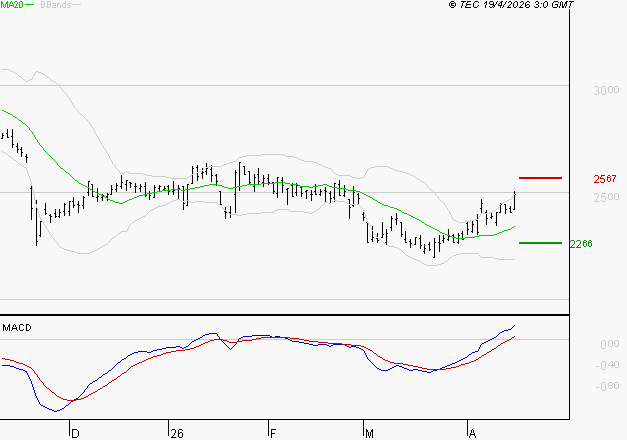Image resolution: width=627 pixels, height=440 pixels.
Task: Click the green support line at 2266
Action: point(540,243)
